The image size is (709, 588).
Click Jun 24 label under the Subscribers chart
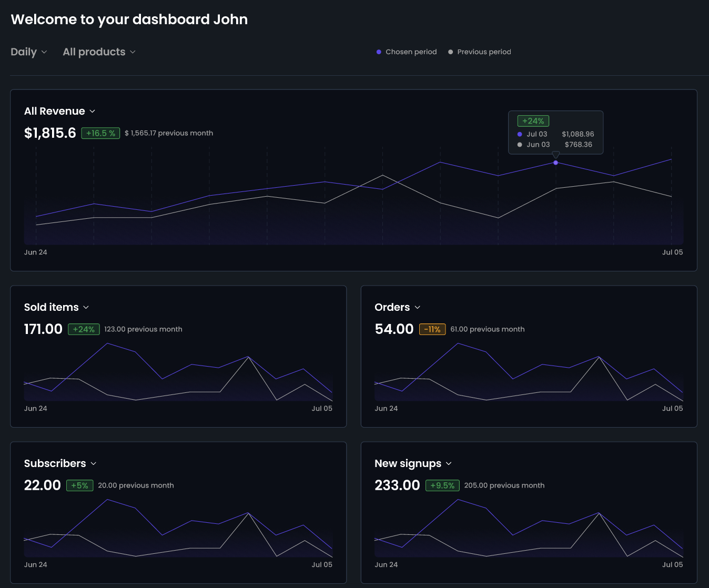36,565
